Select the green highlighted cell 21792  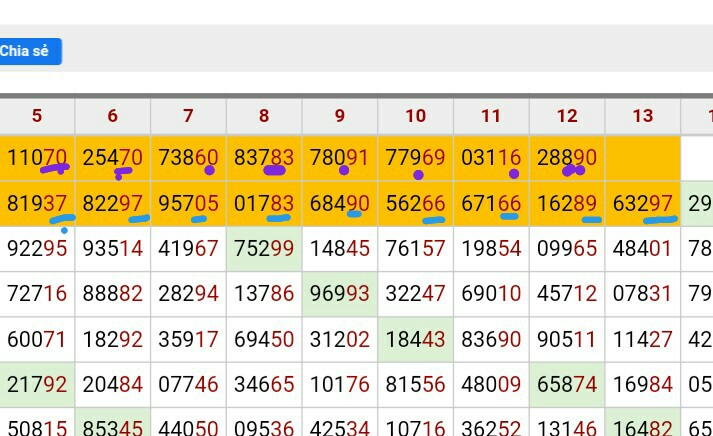click(x=37, y=385)
